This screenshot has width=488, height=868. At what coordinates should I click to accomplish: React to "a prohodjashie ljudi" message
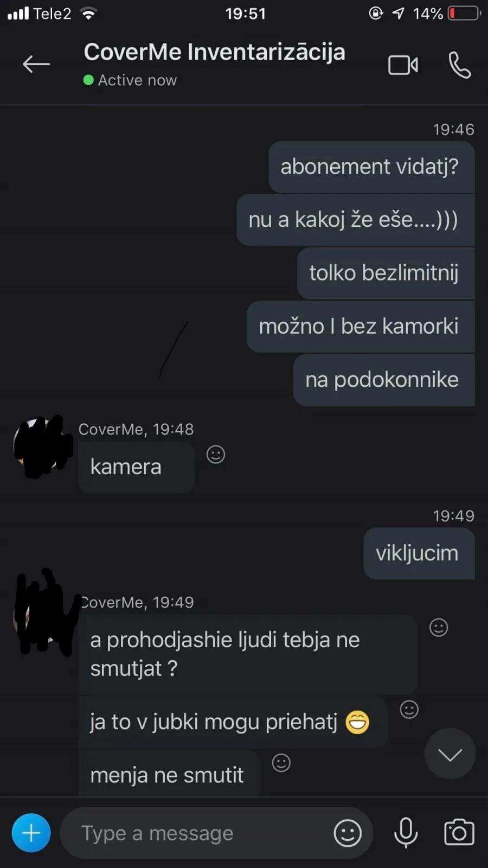pyautogui.click(x=439, y=627)
